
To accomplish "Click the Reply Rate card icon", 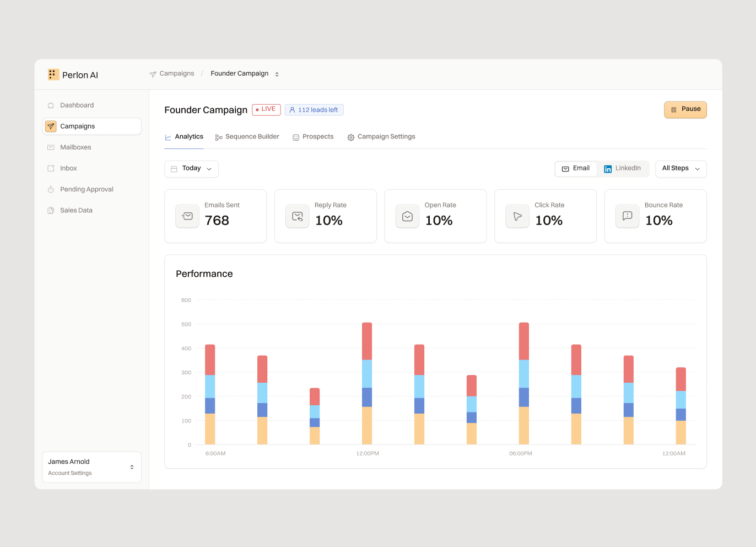I will coord(298,216).
